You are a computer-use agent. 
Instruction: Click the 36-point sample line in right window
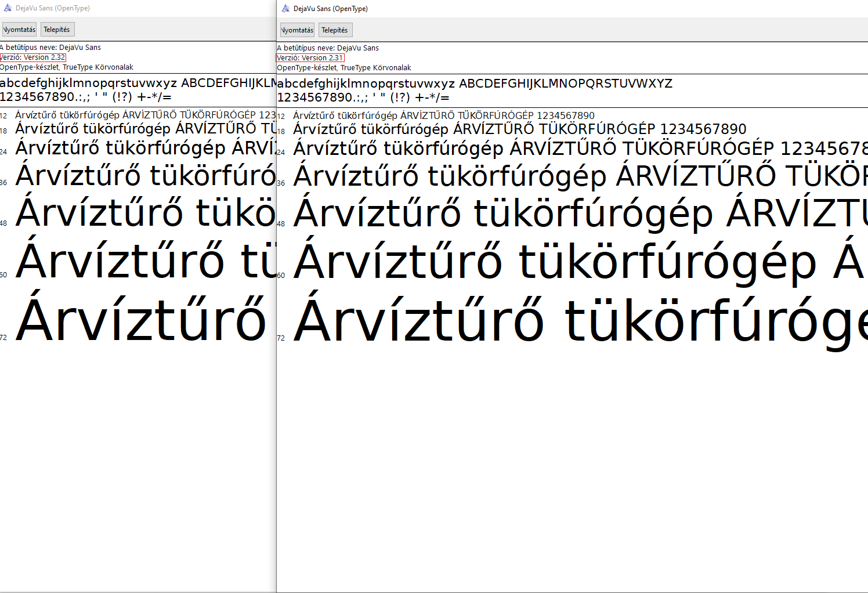tap(580, 176)
